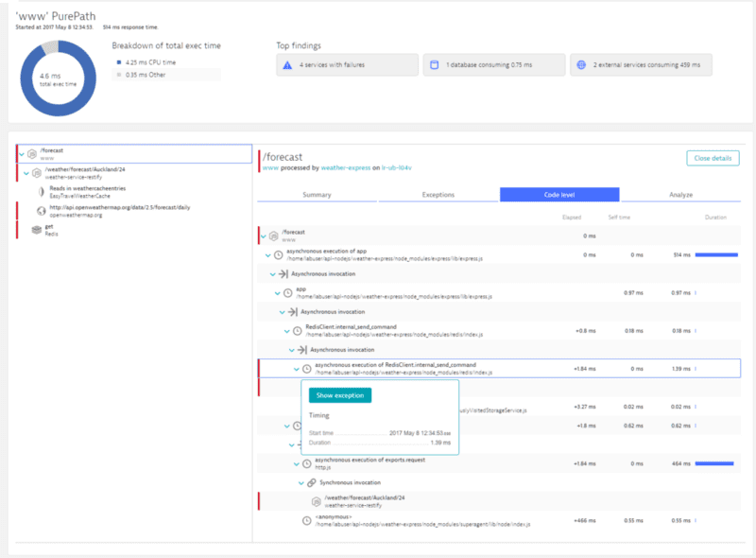Click the Close details button

pos(713,158)
